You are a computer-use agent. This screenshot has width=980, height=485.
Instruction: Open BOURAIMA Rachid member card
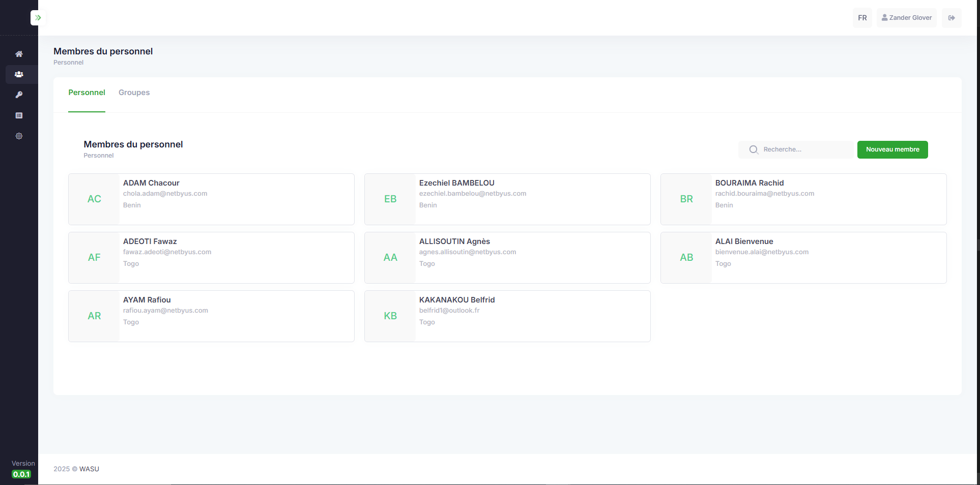803,199
